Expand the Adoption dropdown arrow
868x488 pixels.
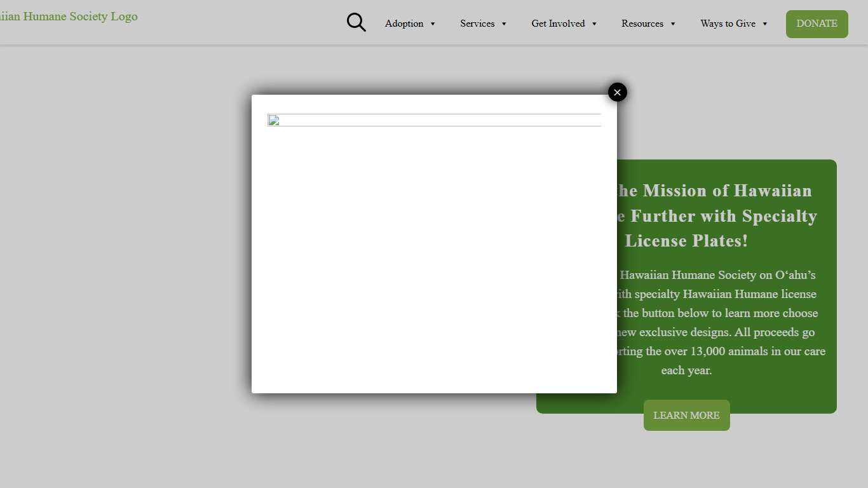(433, 24)
